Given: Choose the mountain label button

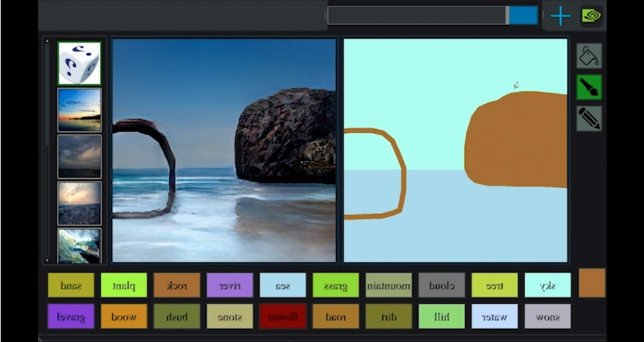Looking at the screenshot, I should click(388, 286).
